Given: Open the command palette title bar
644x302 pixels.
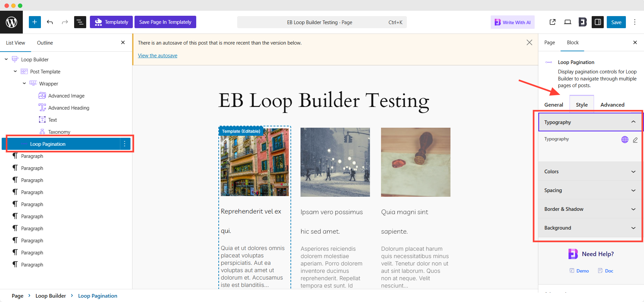Looking at the screenshot, I should point(322,22).
